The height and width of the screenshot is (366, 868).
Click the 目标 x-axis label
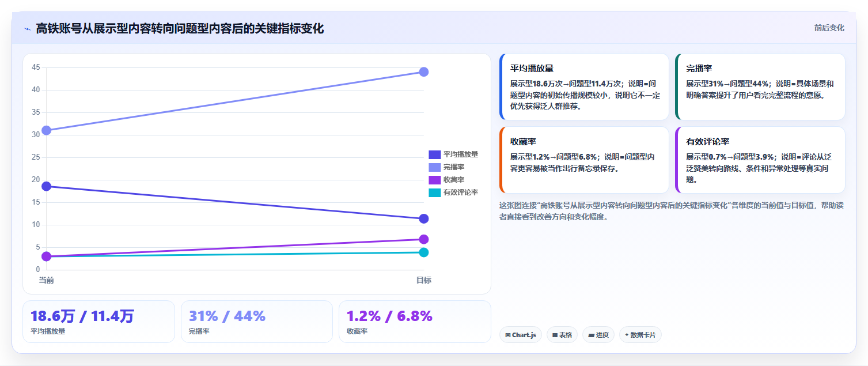(x=423, y=280)
